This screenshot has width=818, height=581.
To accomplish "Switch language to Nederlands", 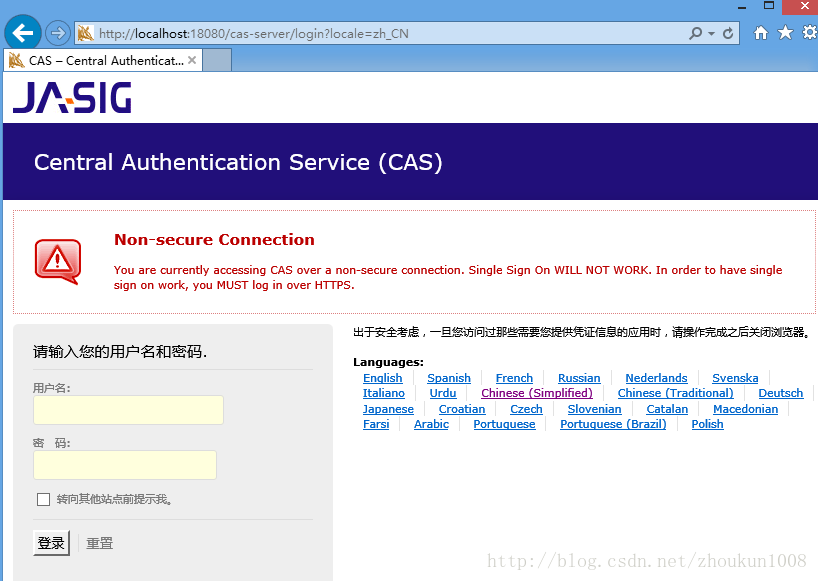I will click(x=656, y=378).
